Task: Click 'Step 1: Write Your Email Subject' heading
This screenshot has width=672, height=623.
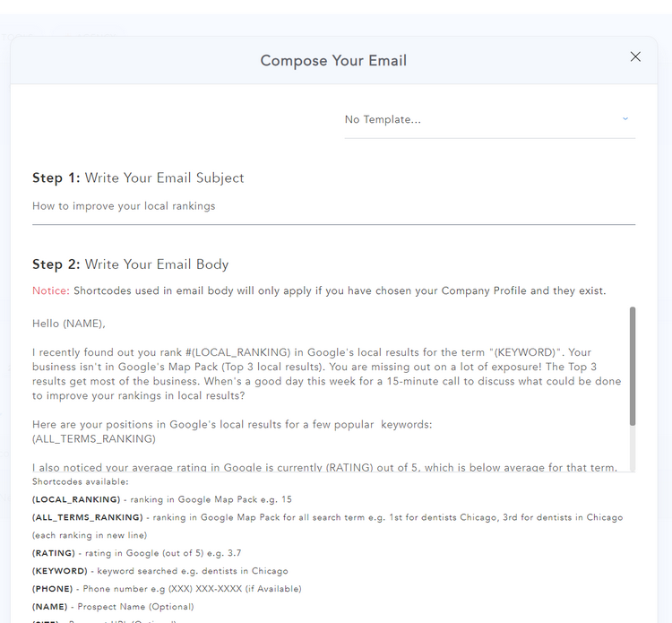Action: point(138,178)
